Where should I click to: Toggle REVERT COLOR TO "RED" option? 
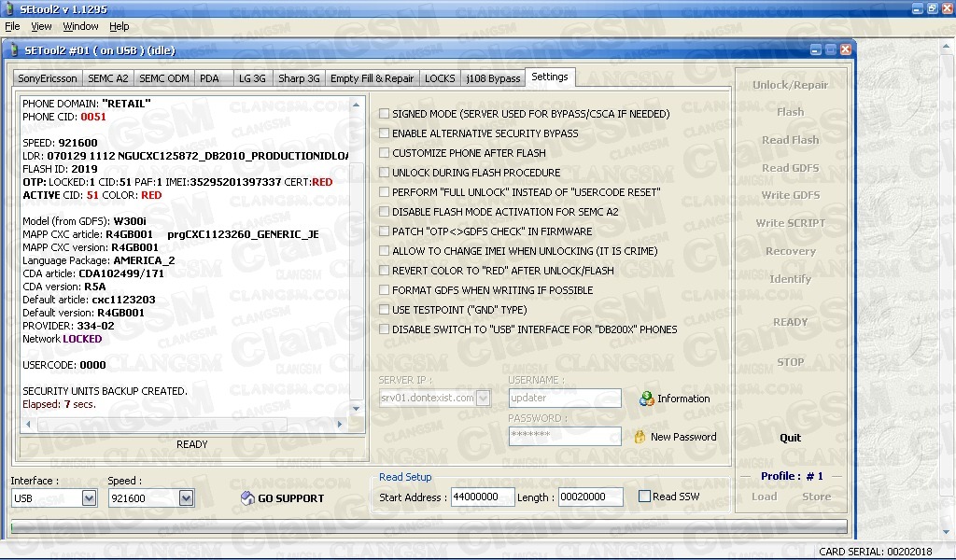[x=384, y=270]
